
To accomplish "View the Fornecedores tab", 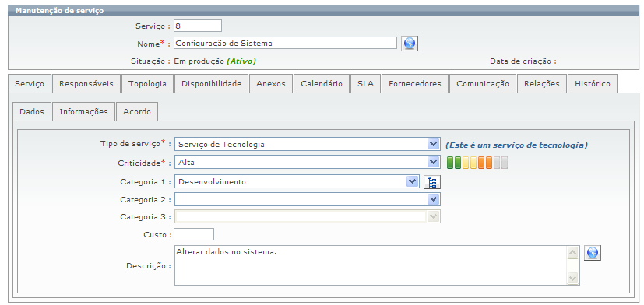I will click(415, 84).
